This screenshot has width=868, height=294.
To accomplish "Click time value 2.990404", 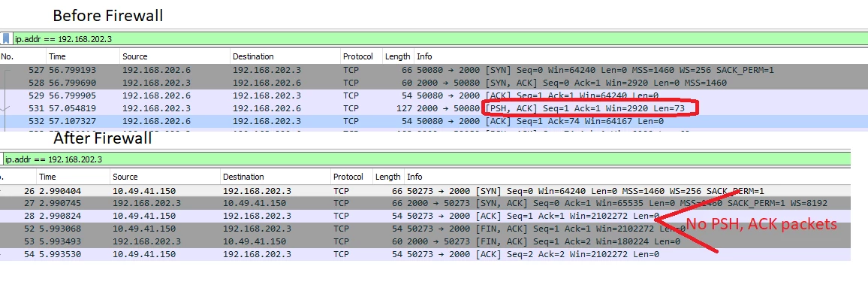I will point(59,191).
